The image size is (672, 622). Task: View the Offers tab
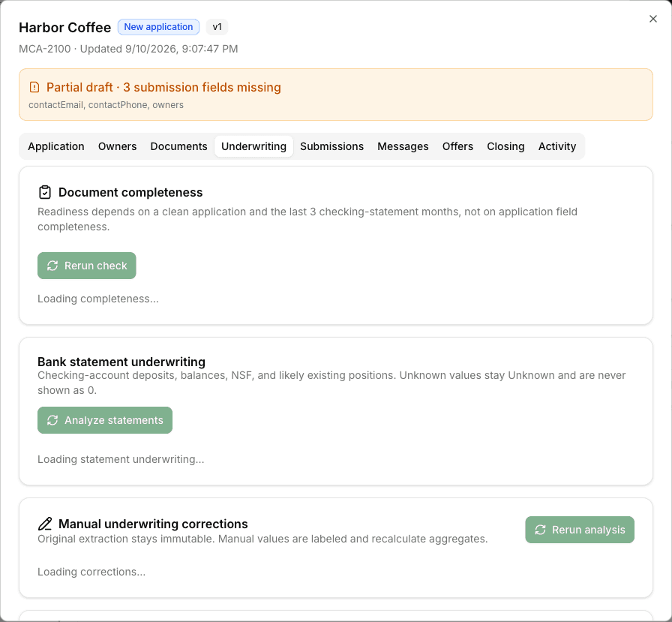pyautogui.click(x=457, y=146)
